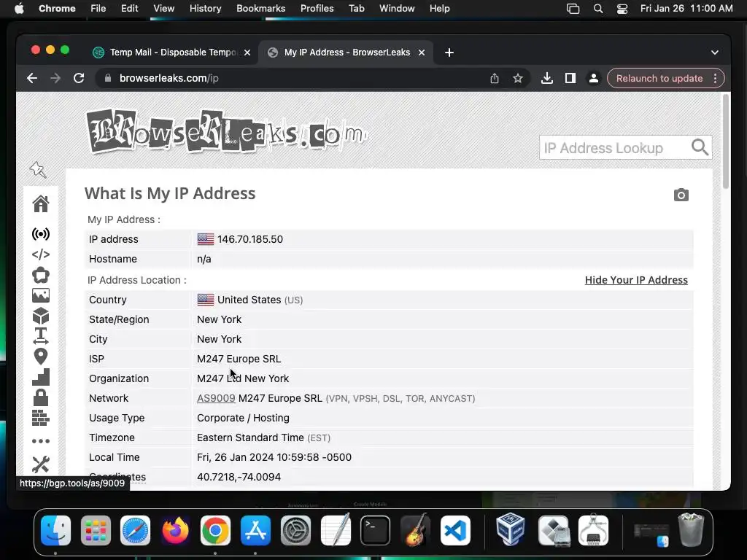
Task: Open the Hide Your IP Address link
Action: (x=636, y=280)
